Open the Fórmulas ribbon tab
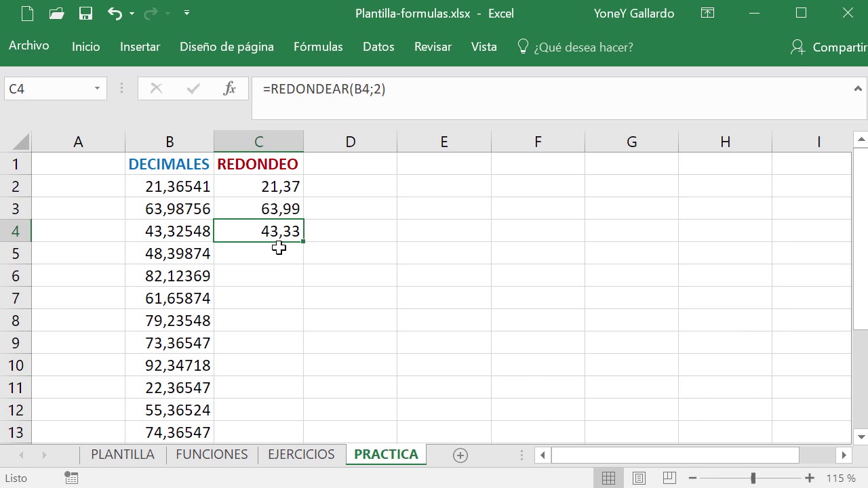Screen dimensions: 868x488 coord(318,47)
